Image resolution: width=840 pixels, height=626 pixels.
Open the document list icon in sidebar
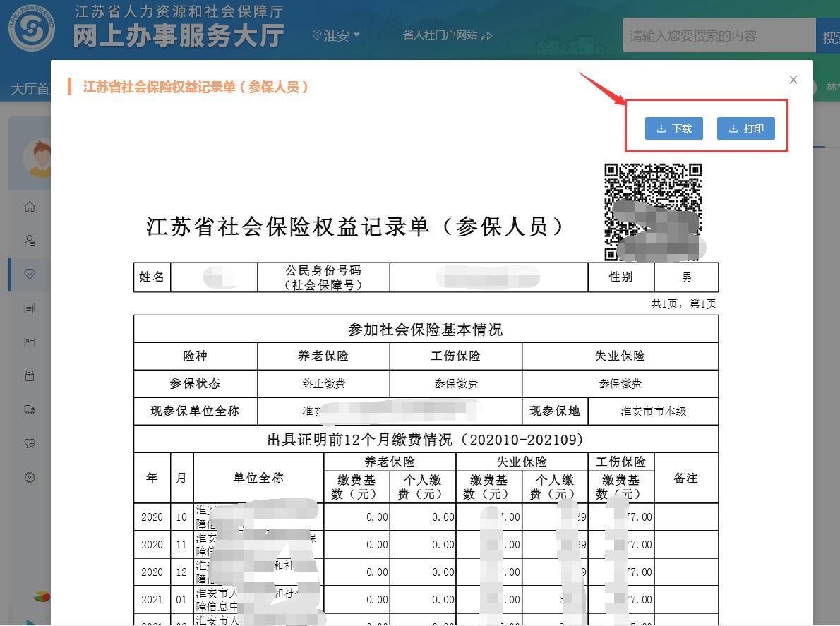tap(30, 308)
